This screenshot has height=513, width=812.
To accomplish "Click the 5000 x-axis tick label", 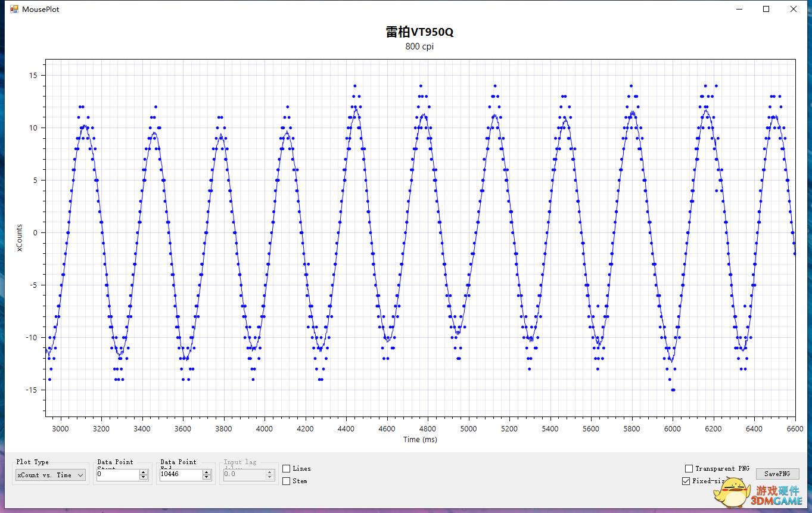I will [468, 428].
